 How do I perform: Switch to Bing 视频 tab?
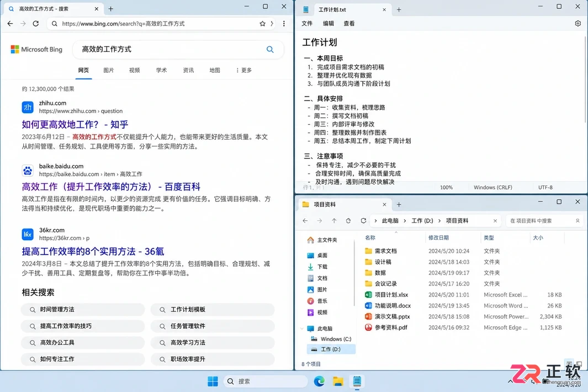click(x=134, y=70)
